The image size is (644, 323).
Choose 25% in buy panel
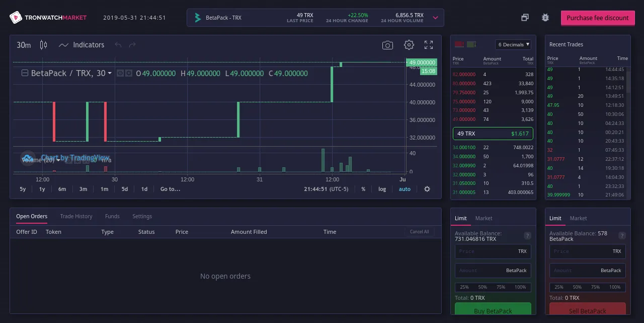tap(464, 287)
